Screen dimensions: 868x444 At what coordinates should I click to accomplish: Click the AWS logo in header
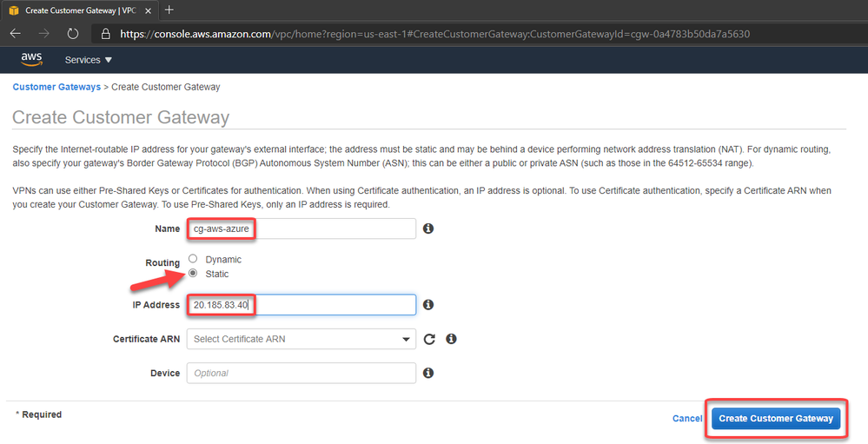coord(32,59)
